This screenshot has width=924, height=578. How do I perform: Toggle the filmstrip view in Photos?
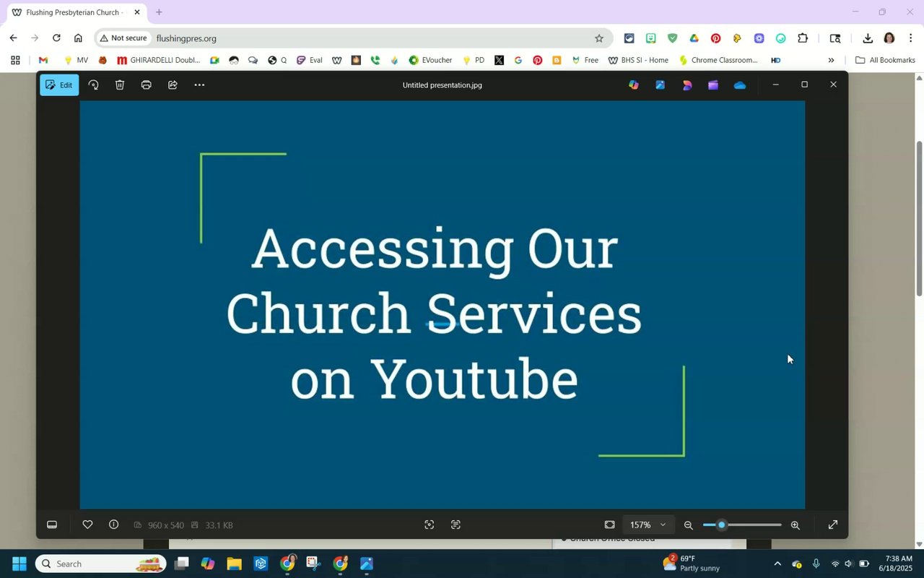52,525
